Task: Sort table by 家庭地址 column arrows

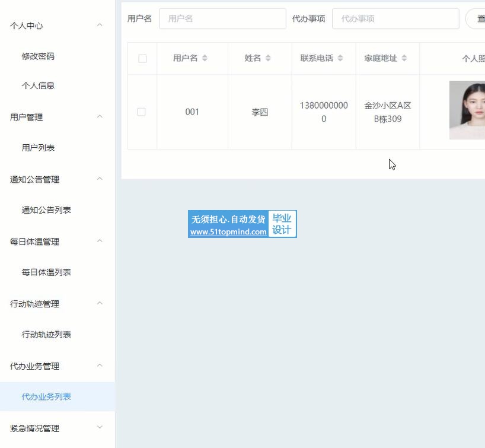Action: [404, 58]
